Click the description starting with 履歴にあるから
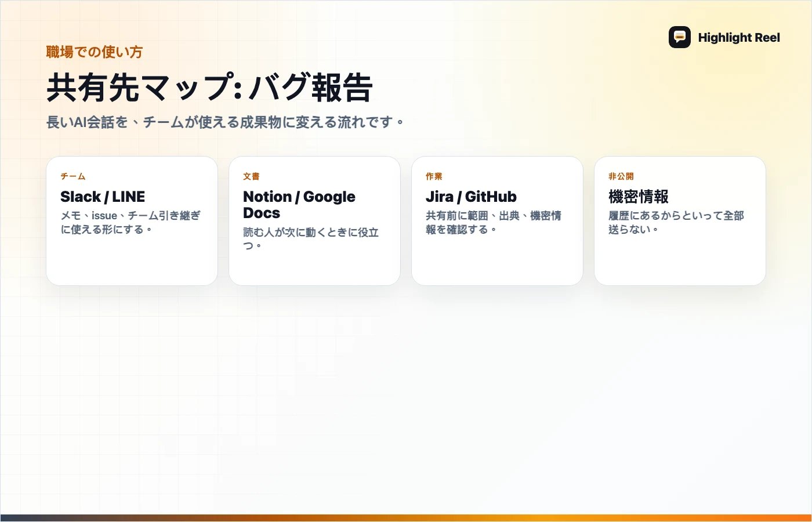Viewport: 812px width, 522px height. click(676, 222)
